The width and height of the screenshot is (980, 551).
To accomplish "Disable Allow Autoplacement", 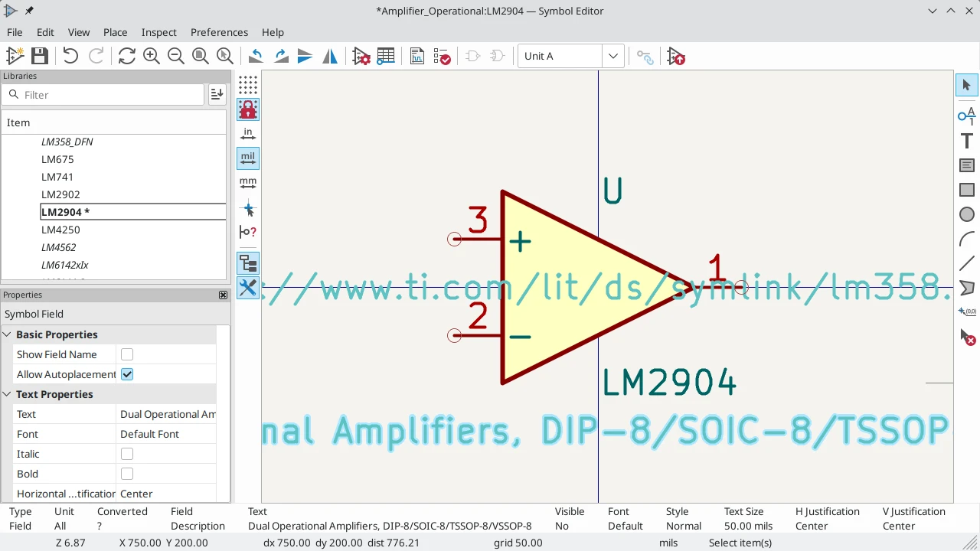I will (x=127, y=374).
